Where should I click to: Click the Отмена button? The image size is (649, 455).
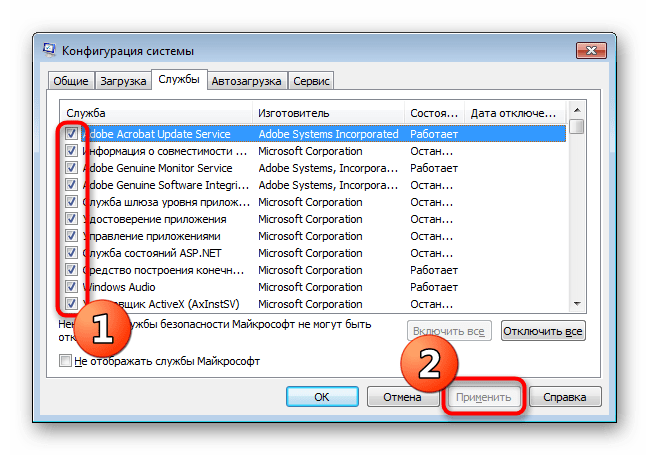click(x=402, y=397)
